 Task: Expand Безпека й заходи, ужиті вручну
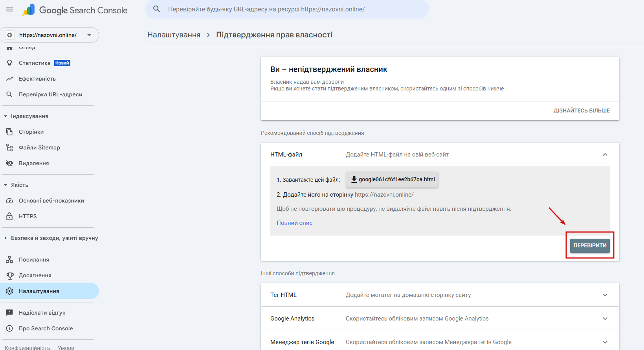(x=51, y=238)
